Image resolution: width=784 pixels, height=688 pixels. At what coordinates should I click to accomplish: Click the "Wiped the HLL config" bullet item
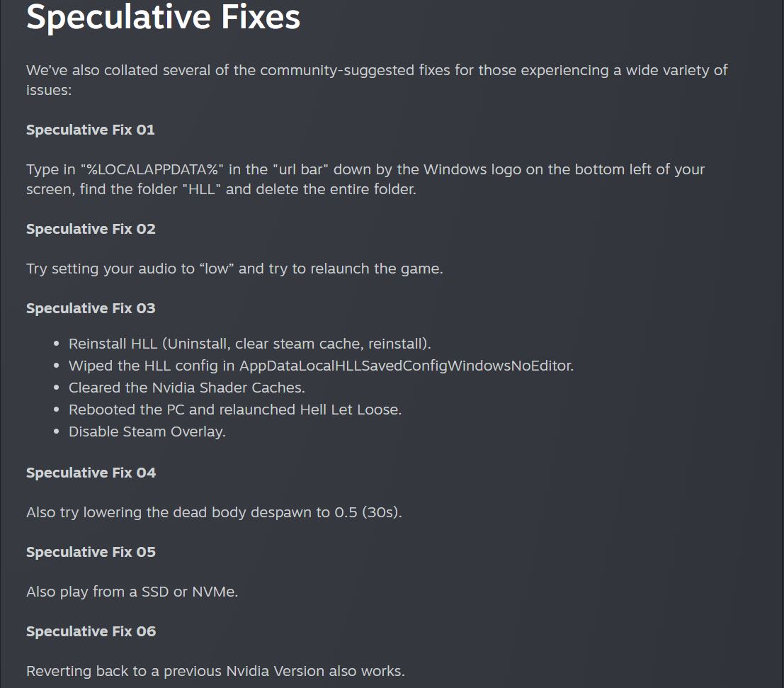tap(320, 366)
